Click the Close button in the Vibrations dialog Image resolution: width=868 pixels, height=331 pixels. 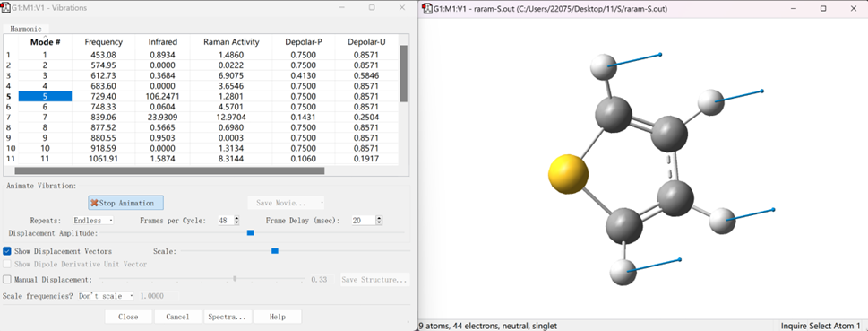(128, 317)
